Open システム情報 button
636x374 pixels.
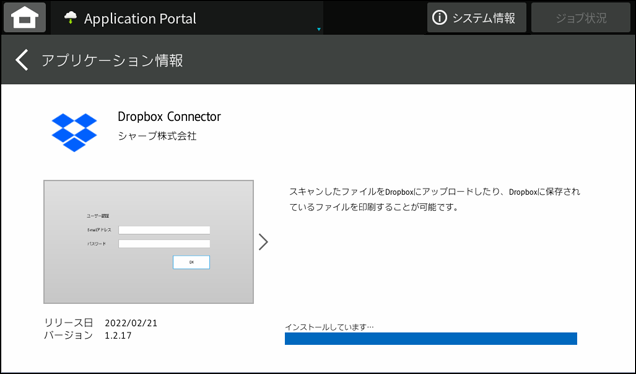[x=476, y=17]
